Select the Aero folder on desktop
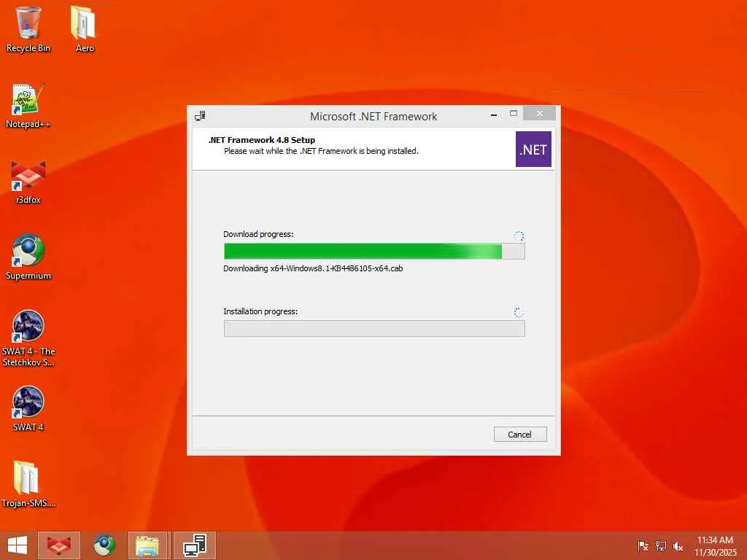The width and height of the screenshot is (747, 560). coord(85,29)
